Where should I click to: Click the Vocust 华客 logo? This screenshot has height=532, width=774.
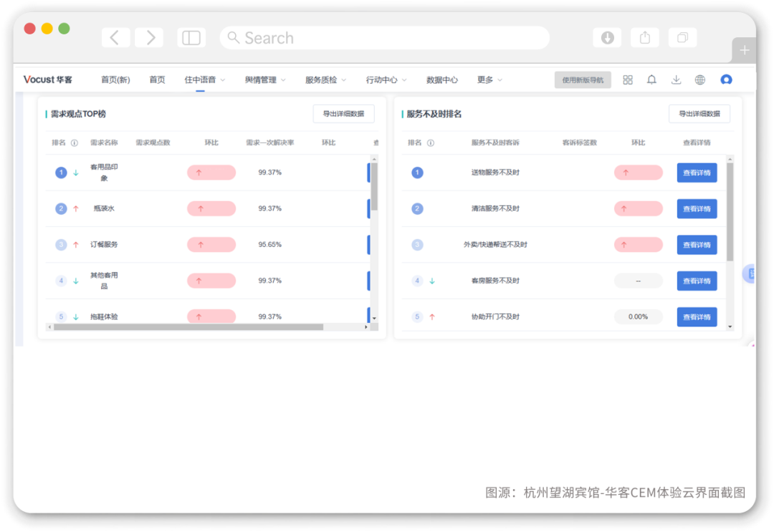48,80
